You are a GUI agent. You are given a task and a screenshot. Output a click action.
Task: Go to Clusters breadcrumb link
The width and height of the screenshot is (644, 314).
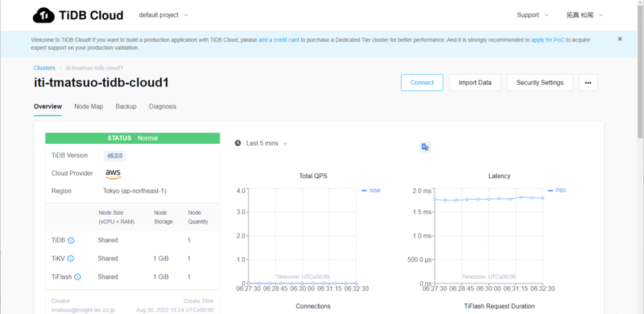click(x=45, y=68)
